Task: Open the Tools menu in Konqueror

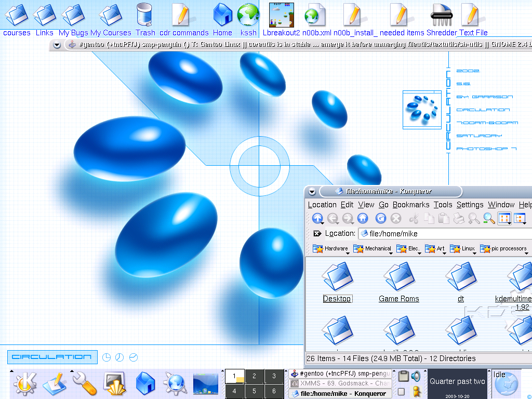Action: click(443, 205)
